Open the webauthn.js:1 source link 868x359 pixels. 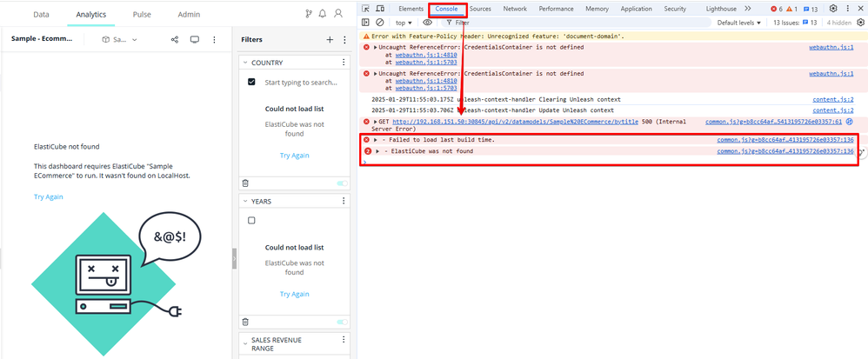(x=831, y=48)
